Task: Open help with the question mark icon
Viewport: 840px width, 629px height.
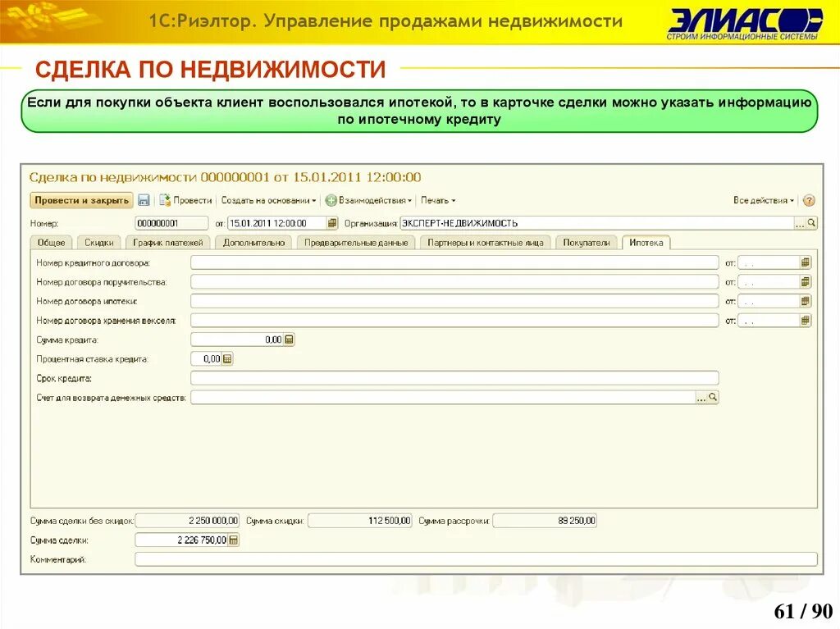Action: point(809,200)
